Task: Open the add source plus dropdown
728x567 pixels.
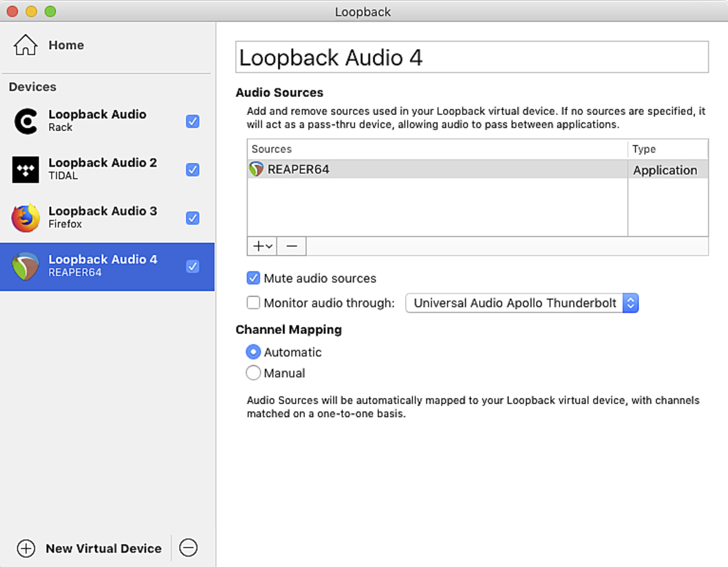Action: [263, 246]
